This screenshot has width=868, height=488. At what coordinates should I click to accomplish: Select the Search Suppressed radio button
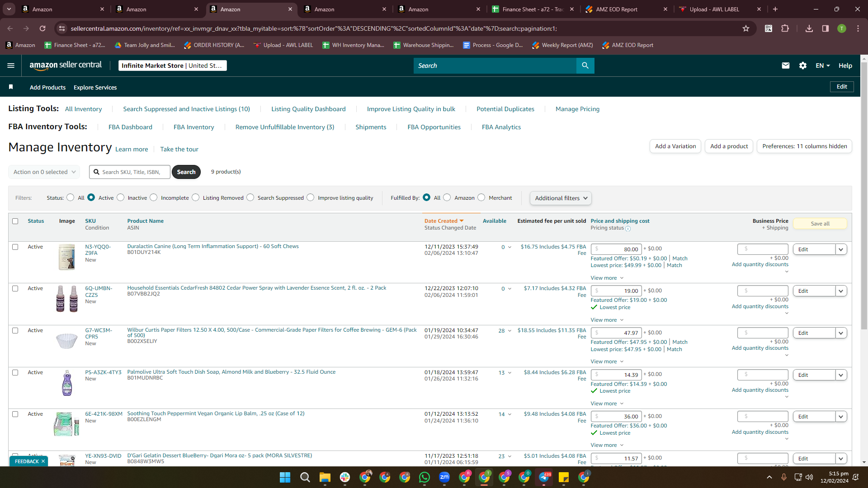click(250, 197)
